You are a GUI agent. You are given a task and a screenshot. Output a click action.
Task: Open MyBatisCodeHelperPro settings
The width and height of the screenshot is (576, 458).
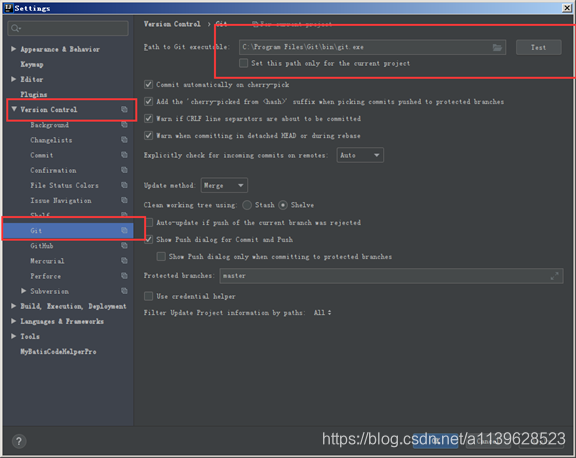point(58,351)
